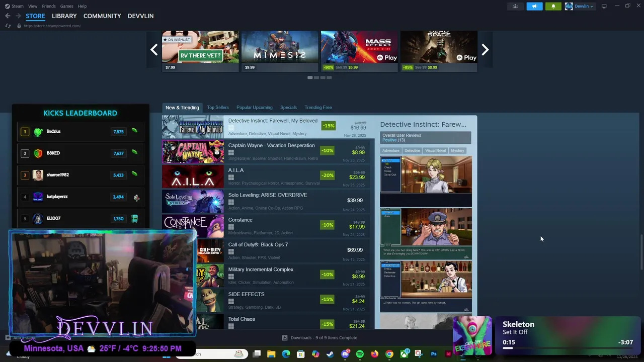The height and width of the screenshot is (362, 644).
Task: Click the Detective tag in preview panel
Action: pyautogui.click(x=412, y=150)
